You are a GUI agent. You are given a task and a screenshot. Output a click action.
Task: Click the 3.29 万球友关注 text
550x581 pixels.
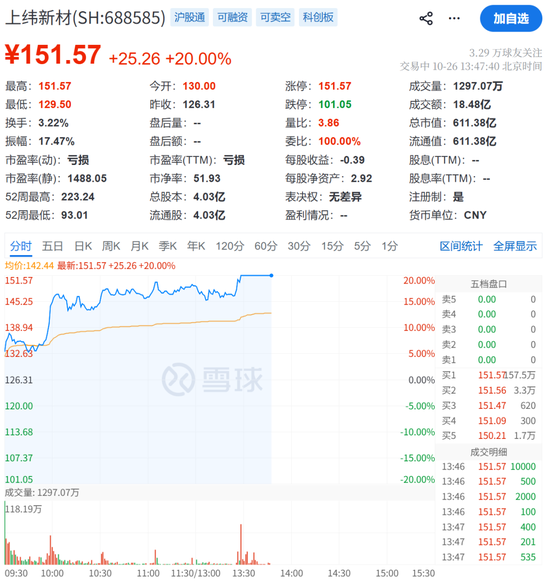pyautogui.click(x=506, y=53)
